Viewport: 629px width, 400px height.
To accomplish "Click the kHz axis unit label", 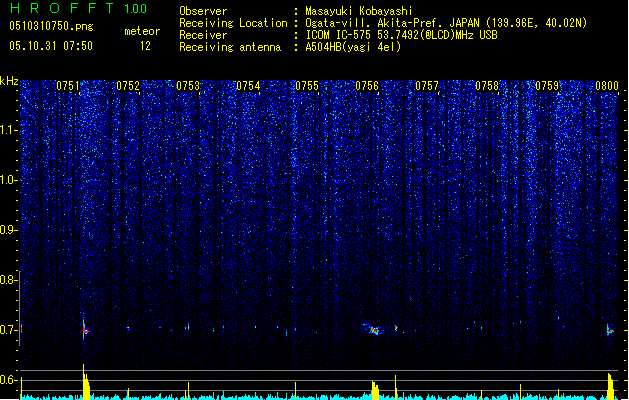I will tap(9, 81).
